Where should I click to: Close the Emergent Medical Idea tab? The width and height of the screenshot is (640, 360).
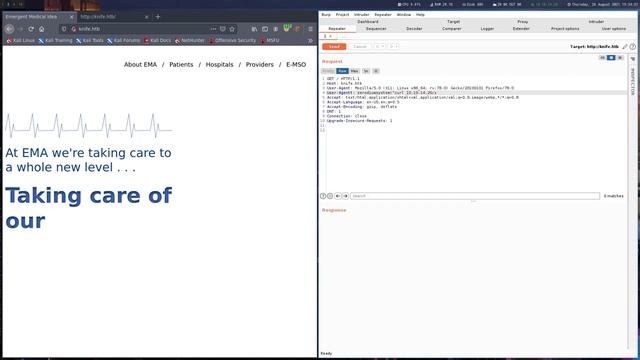click(x=71, y=17)
